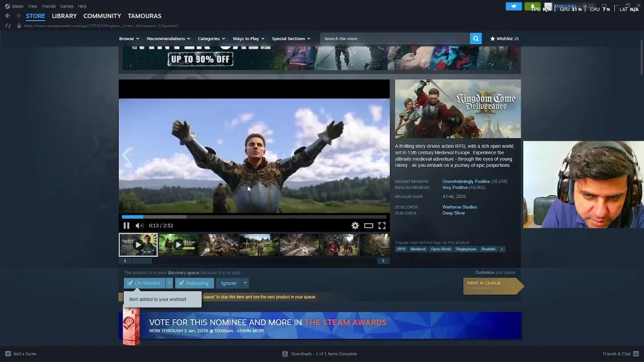Enter fullscreen video mode
644x362 pixels.
tap(382, 226)
